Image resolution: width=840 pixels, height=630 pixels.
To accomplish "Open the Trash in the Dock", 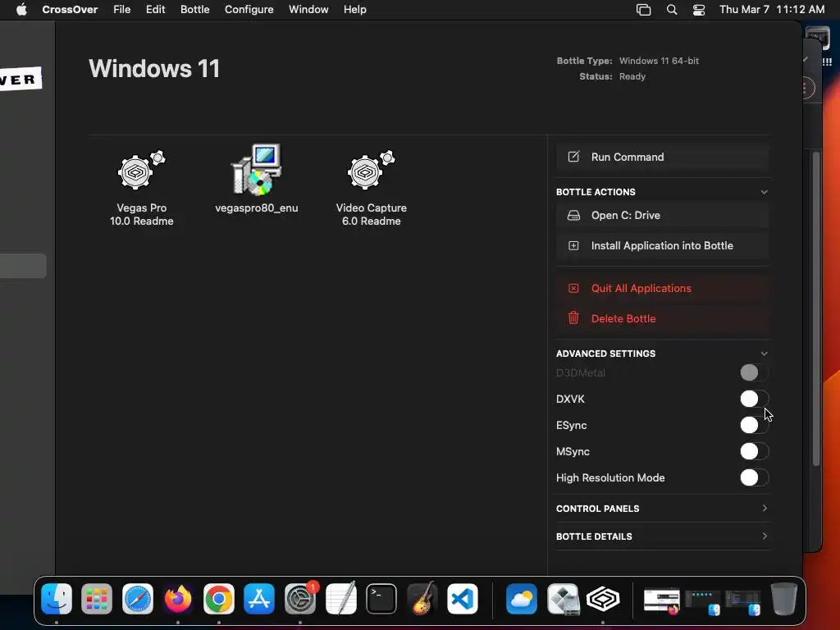I will (783, 599).
